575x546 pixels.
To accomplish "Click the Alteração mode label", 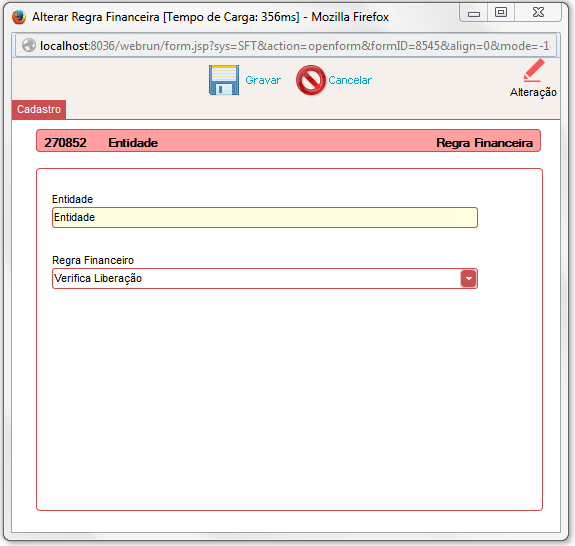I will [x=533, y=92].
